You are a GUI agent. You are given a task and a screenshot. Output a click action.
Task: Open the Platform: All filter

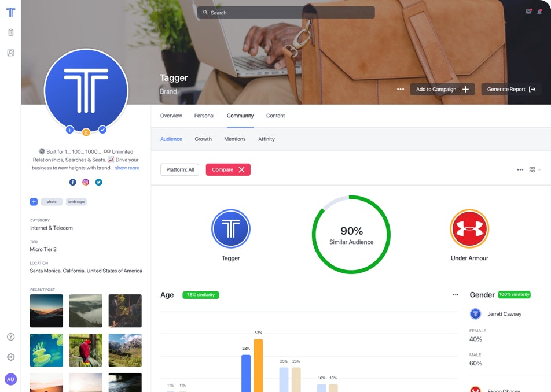click(x=179, y=169)
